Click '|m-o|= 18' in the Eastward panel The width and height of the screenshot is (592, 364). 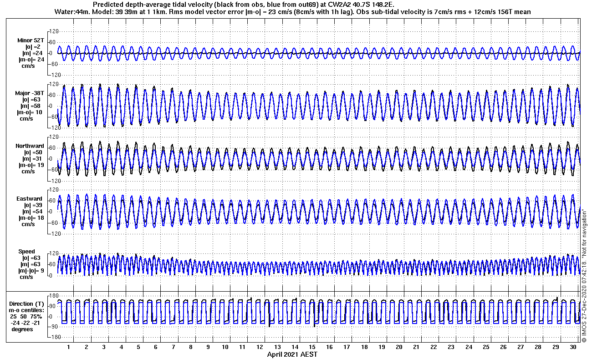(31, 218)
